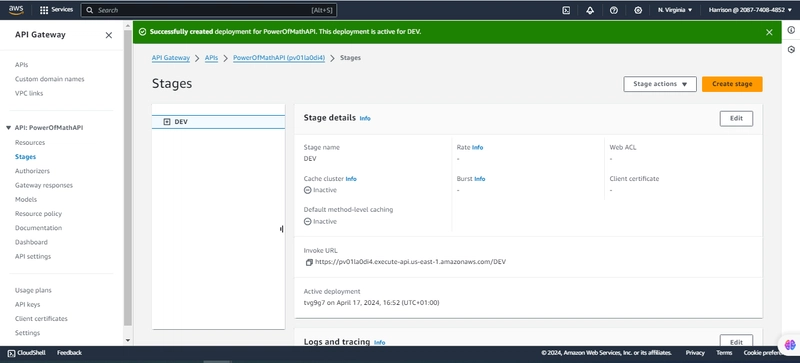Screen dimensions: 800x363
Task: Click the sidebar scroll down arrow
Action: pos(128,341)
